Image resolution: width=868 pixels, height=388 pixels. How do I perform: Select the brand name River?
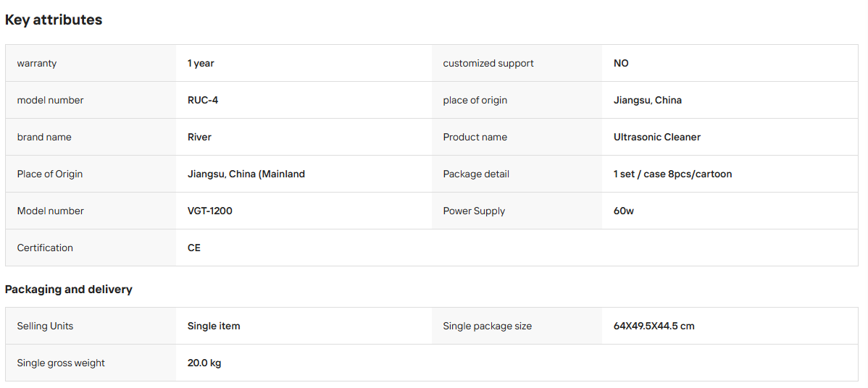point(199,137)
